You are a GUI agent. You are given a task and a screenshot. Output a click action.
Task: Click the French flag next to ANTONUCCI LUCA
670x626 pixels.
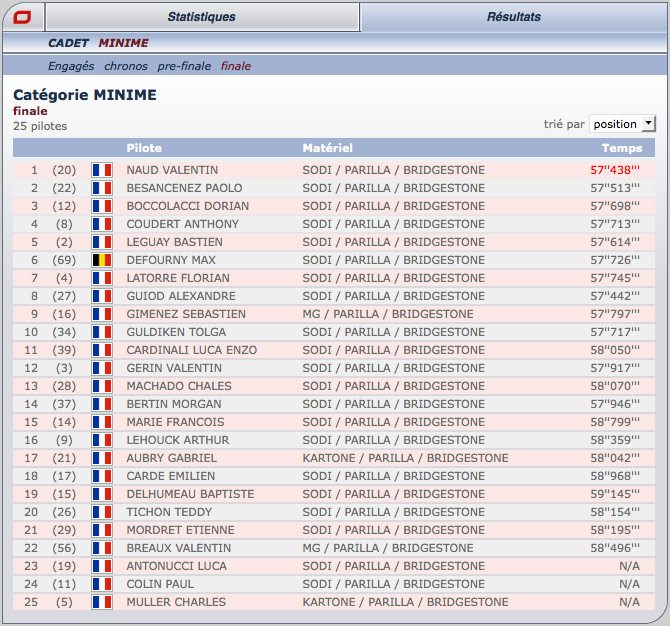[102, 566]
